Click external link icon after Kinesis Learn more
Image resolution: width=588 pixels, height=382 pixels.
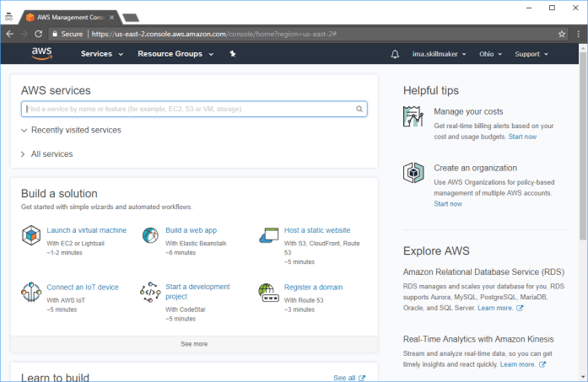(x=542, y=364)
